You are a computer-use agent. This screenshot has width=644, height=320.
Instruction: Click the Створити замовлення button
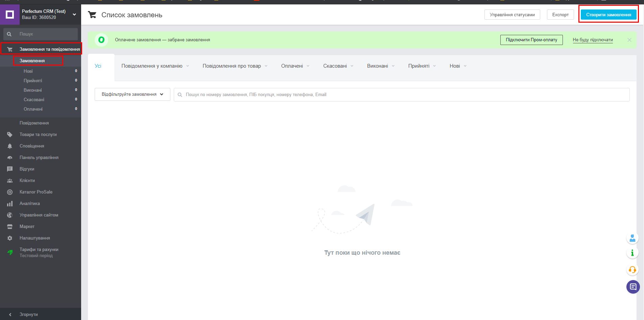608,15
